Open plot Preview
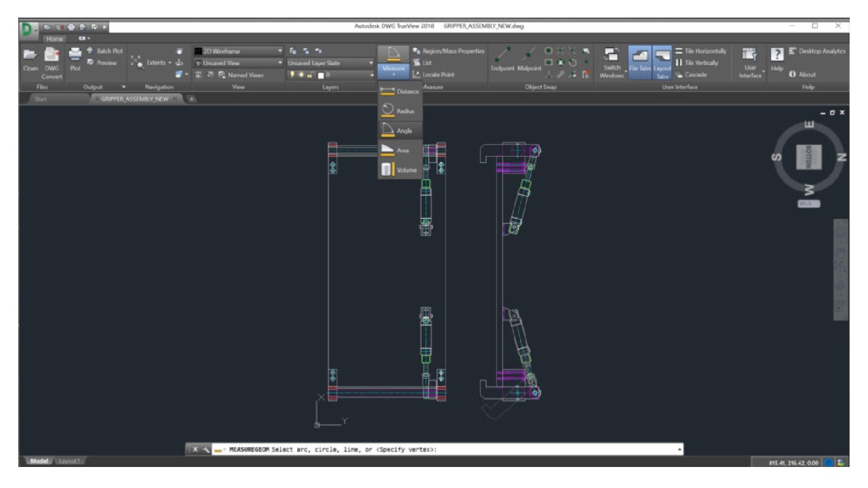Viewport: 868px width, 488px height. 101,62
